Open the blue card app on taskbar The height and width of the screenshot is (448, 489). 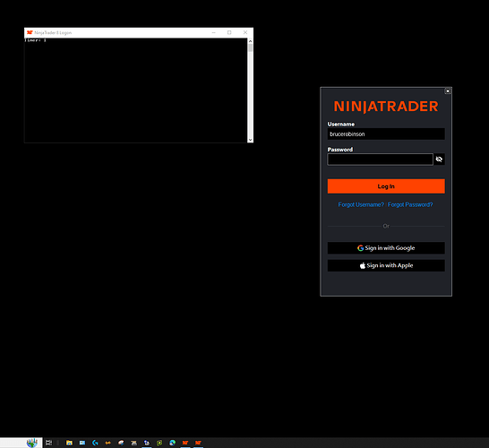pos(82,443)
